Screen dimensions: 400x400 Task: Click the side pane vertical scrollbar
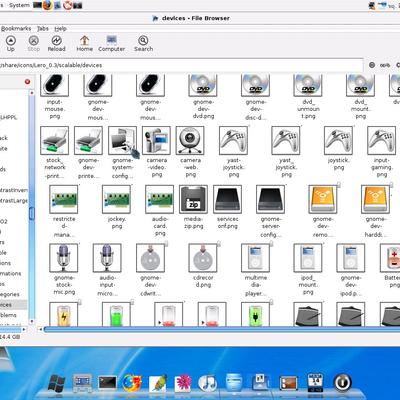32,207
